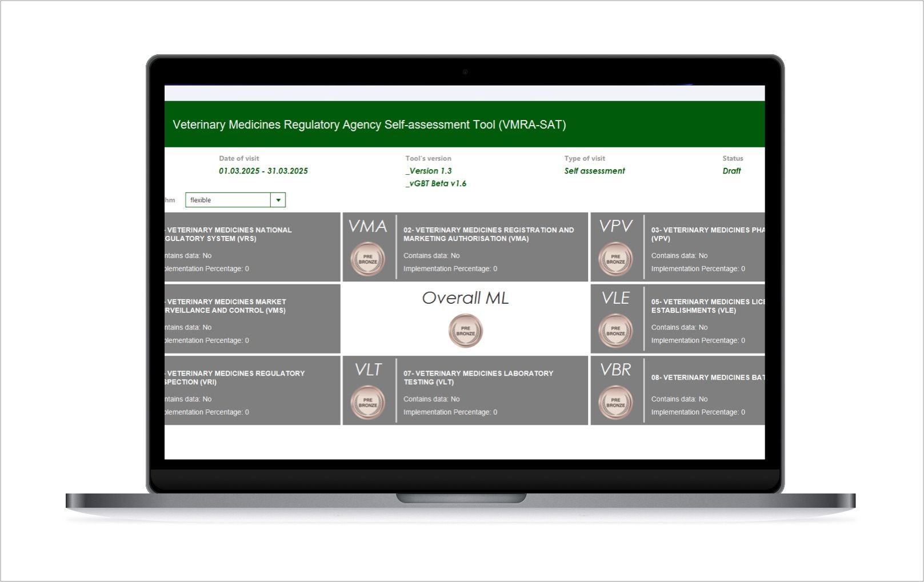Click Contains data: No in VLT tile

point(431,399)
